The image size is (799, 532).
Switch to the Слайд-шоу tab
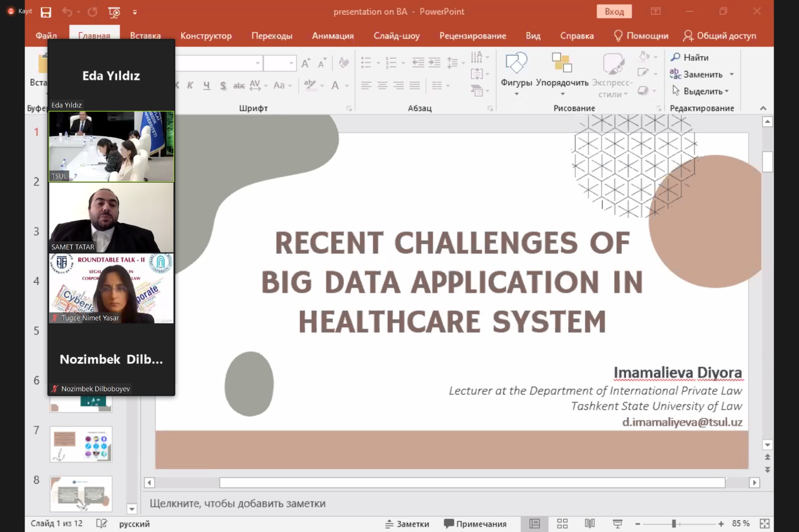coord(397,35)
